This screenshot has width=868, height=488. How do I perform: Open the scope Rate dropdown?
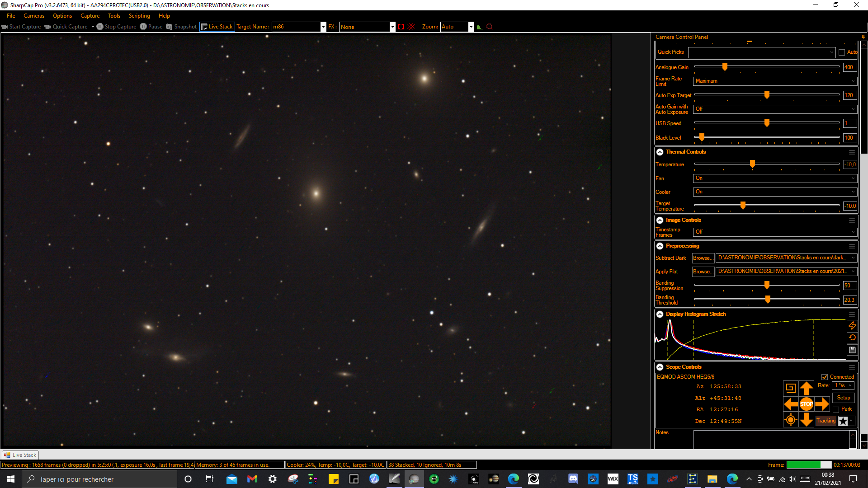pyautogui.click(x=843, y=386)
